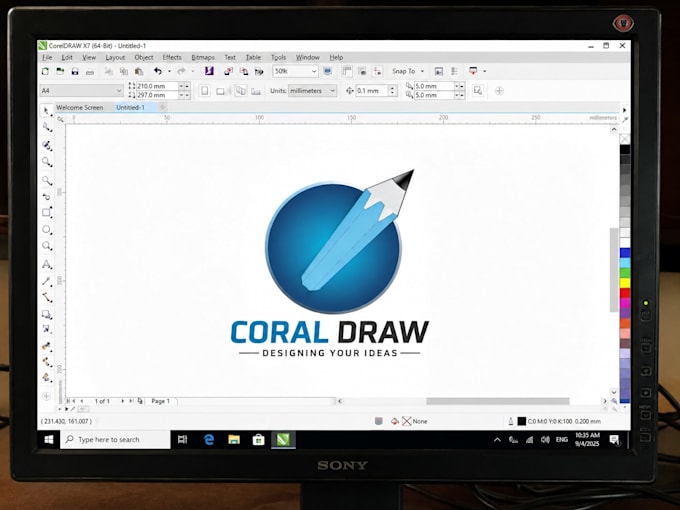Select the Crop tool
Screen dimensions: 680x510
click(x=46, y=145)
